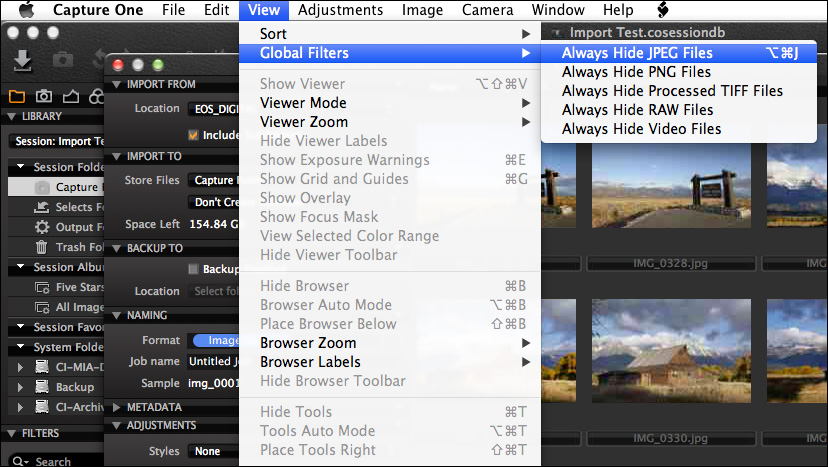The height and width of the screenshot is (467, 828).
Task: Click the CI-Archive drive icon
Action: point(42,407)
